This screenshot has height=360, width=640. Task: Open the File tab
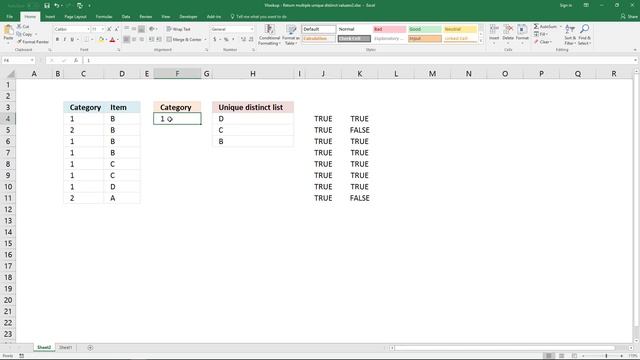(x=9, y=17)
